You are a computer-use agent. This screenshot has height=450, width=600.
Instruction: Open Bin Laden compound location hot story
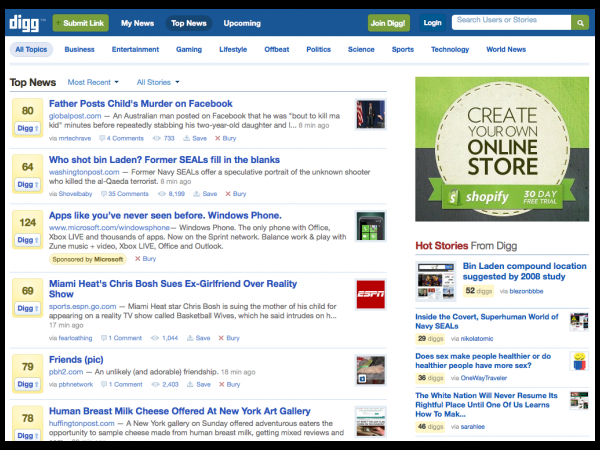point(524,271)
